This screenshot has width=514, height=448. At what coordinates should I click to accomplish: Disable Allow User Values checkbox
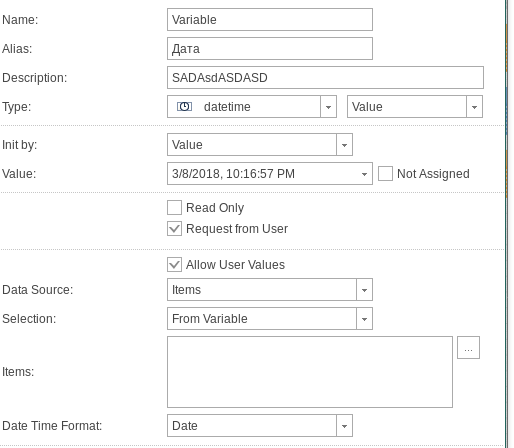pyautogui.click(x=174, y=265)
